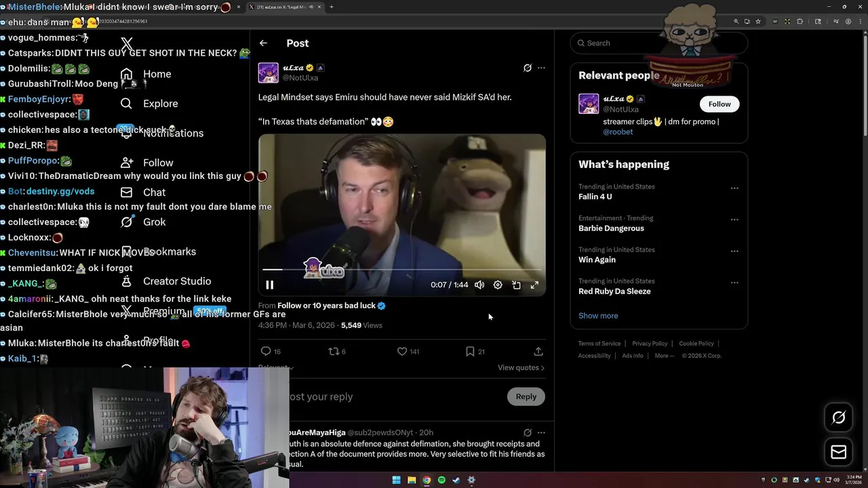Open Windows Start button
The image size is (868, 488).
pyautogui.click(x=397, y=480)
